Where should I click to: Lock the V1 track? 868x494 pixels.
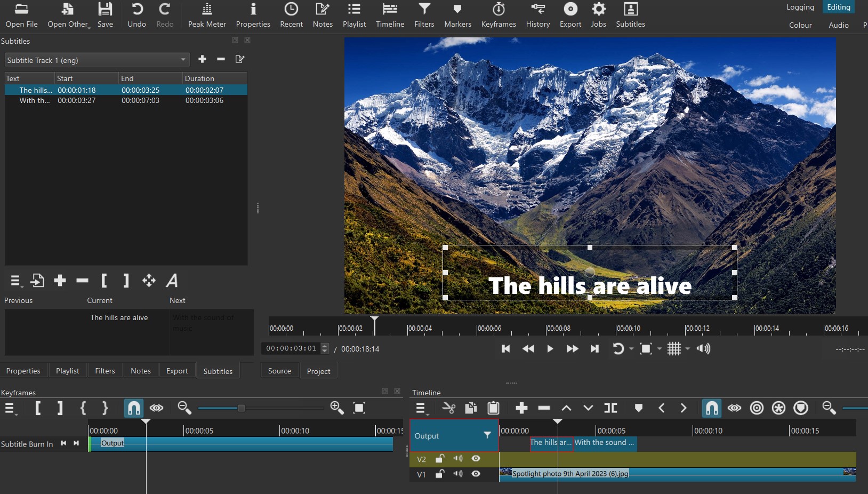click(440, 474)
